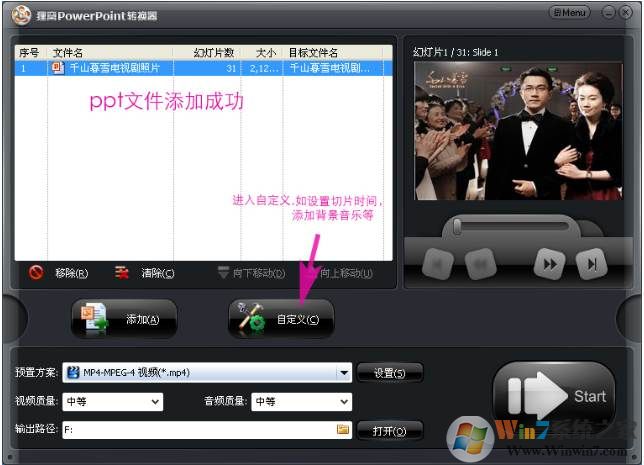This screenshot has height=465, width=644.
Task: Click the 序号 column header
Action: [29, 53]
